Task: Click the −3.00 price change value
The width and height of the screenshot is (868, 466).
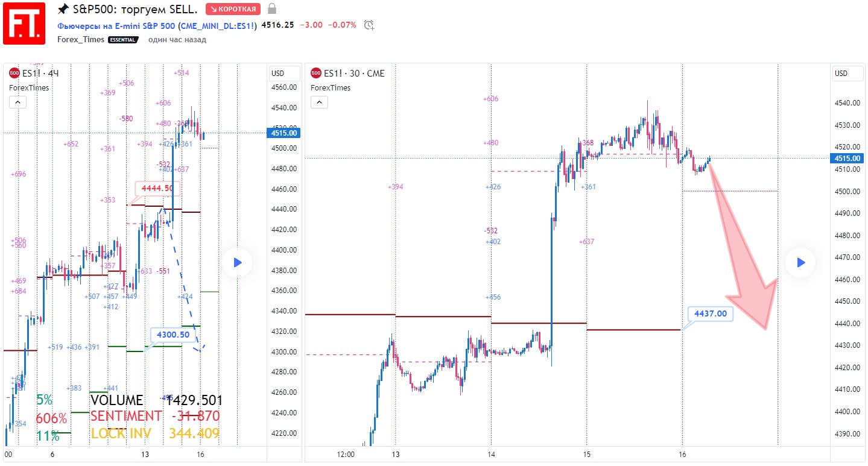Action: [x=311, y=25]
